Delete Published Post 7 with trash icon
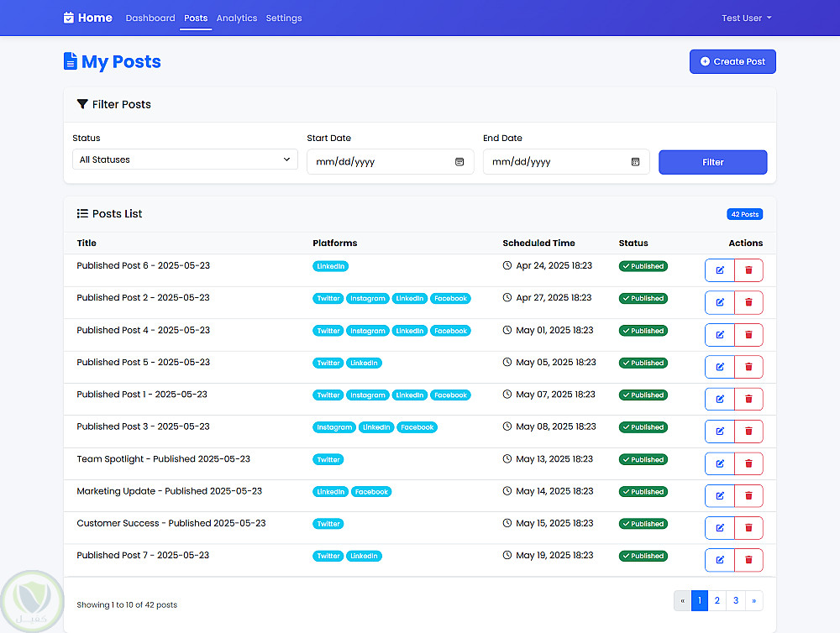The height and width of the screenshot is (633, 840). (748, 560)
